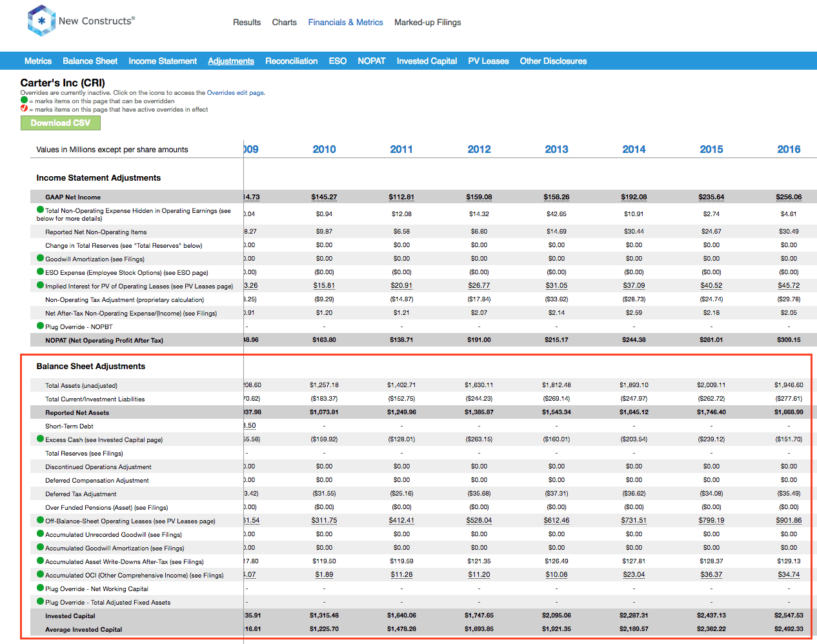
Task: Click the 2010 year column header
Action: [x=324, y=149]
